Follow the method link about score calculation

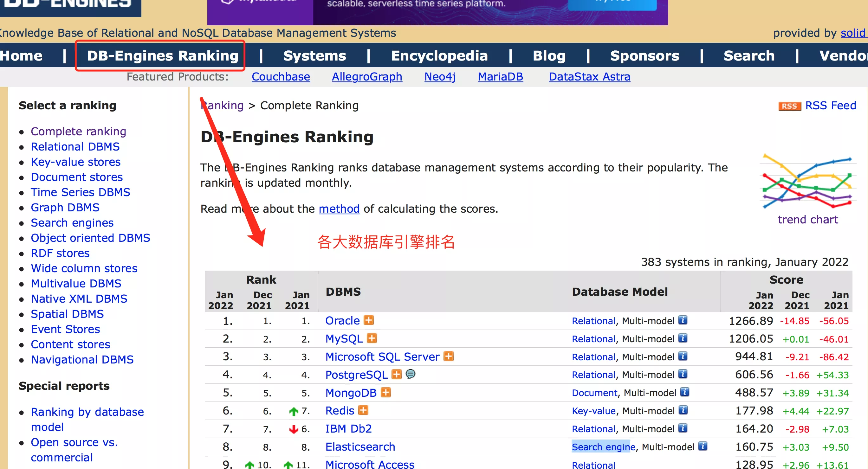tap(339, 209)
